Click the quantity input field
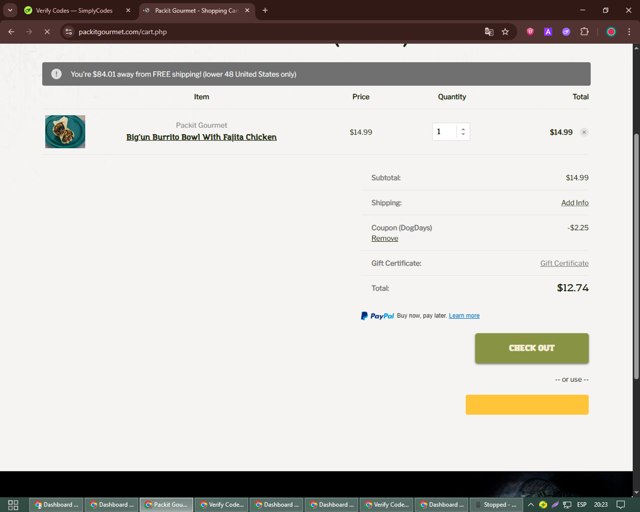640x512 pixels. [x=444, y=132]
